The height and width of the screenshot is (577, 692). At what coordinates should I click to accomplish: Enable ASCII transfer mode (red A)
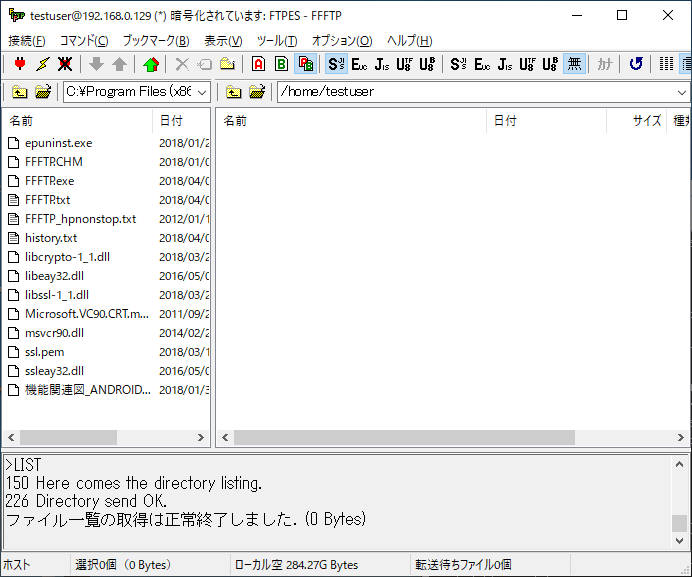(x=259, y=64)
